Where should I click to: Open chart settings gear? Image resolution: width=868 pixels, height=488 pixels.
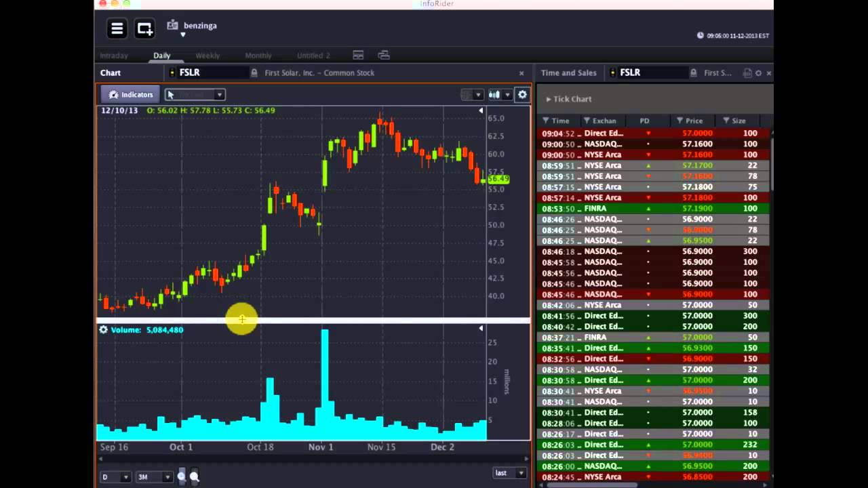(x=522, y=95)
